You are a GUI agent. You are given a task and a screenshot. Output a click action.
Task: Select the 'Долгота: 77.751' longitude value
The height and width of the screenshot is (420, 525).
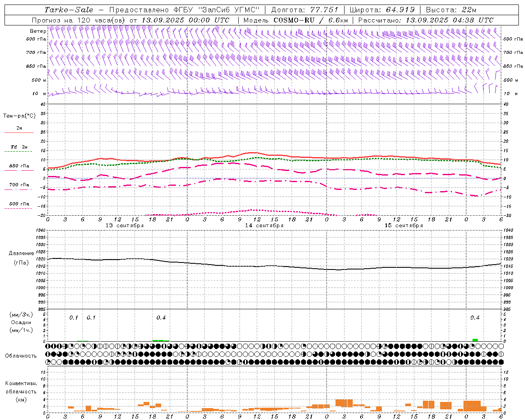click(x=305, y=10)
